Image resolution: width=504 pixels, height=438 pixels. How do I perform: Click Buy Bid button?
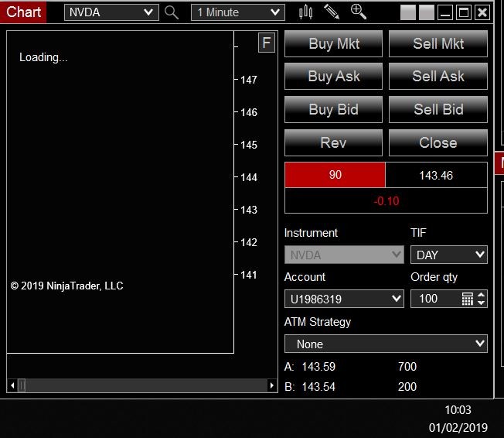tap(333, 109)
